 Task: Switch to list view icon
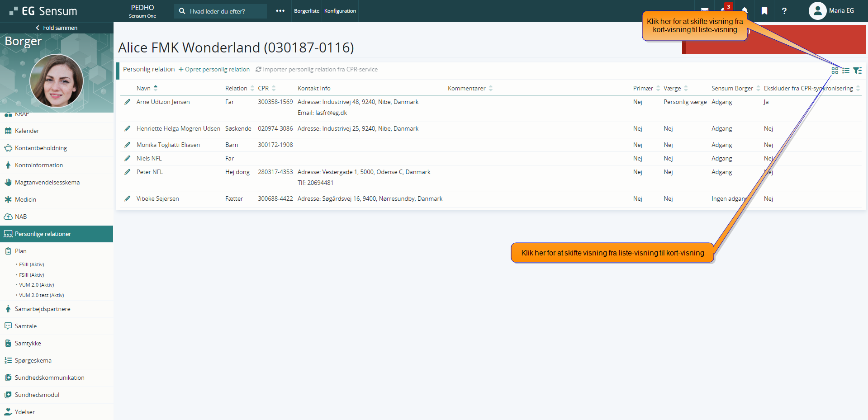click(x=845, y=71)
